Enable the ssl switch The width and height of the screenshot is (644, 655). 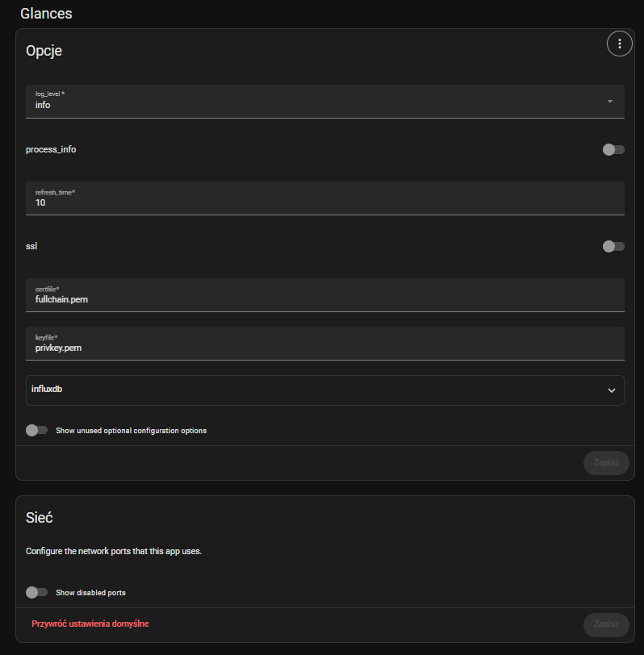[613, 246]
